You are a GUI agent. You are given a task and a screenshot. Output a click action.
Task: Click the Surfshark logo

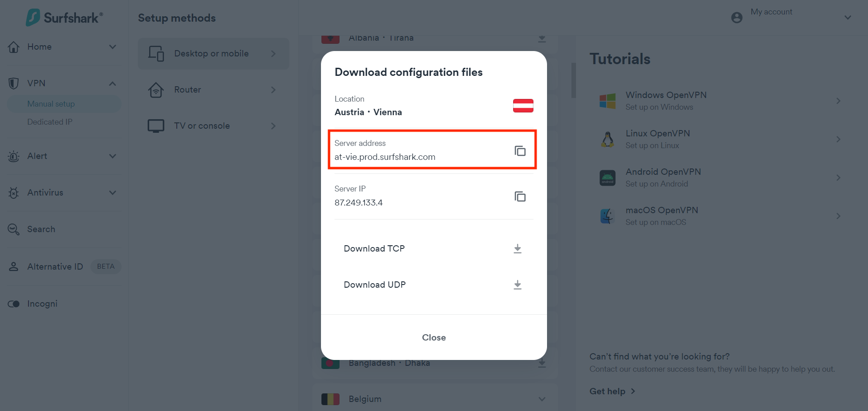[64, 18]
